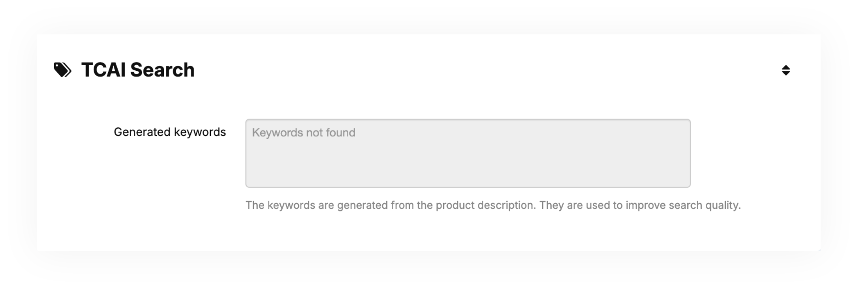The image size is (868, 287).
Task: Click the 'Keywords not found' placeholder text
Action: tap(303, 132)
